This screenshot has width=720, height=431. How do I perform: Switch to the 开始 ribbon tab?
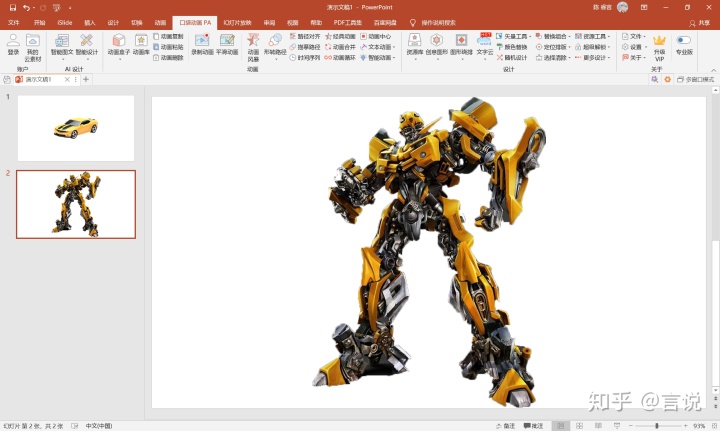[x=39, y=22]
